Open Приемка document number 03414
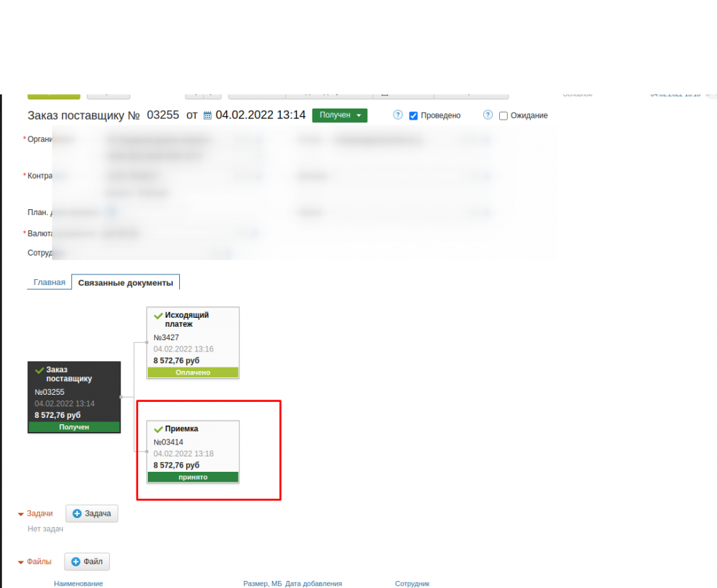 coord(168,442)
